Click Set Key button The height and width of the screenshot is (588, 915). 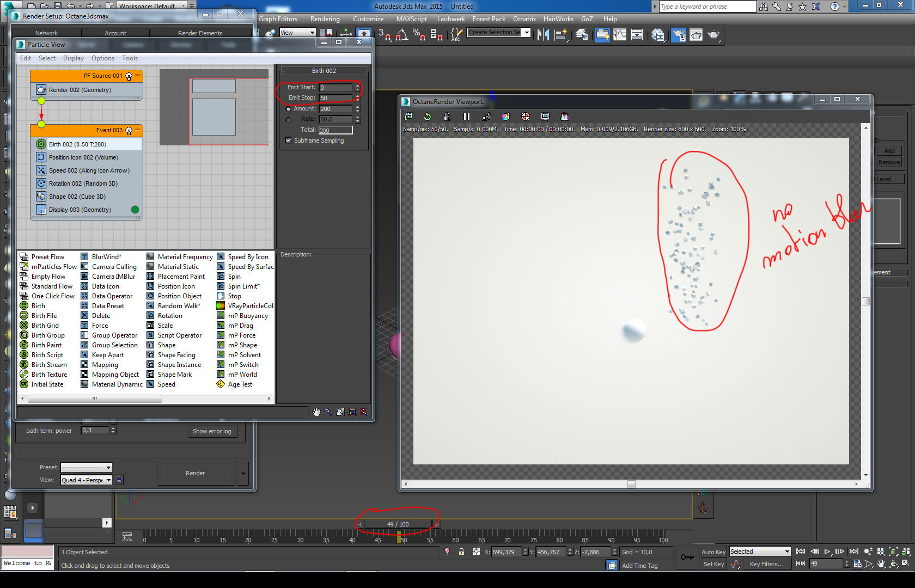tap(713, 564)
